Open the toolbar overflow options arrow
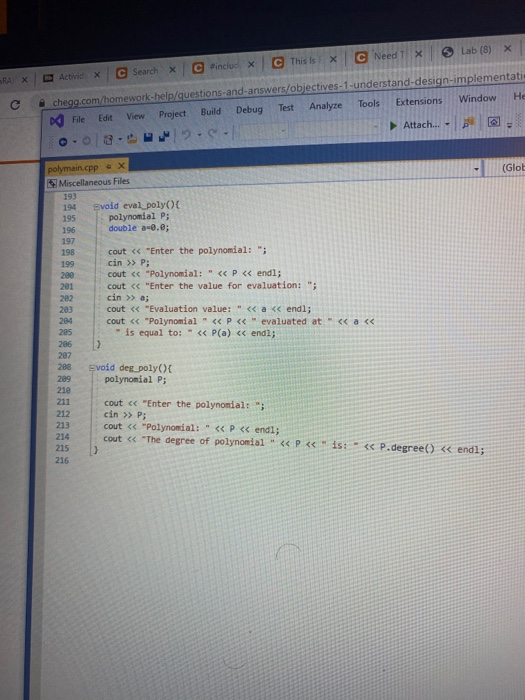Screen dimensions: 525x700 (x=509, y=125)
